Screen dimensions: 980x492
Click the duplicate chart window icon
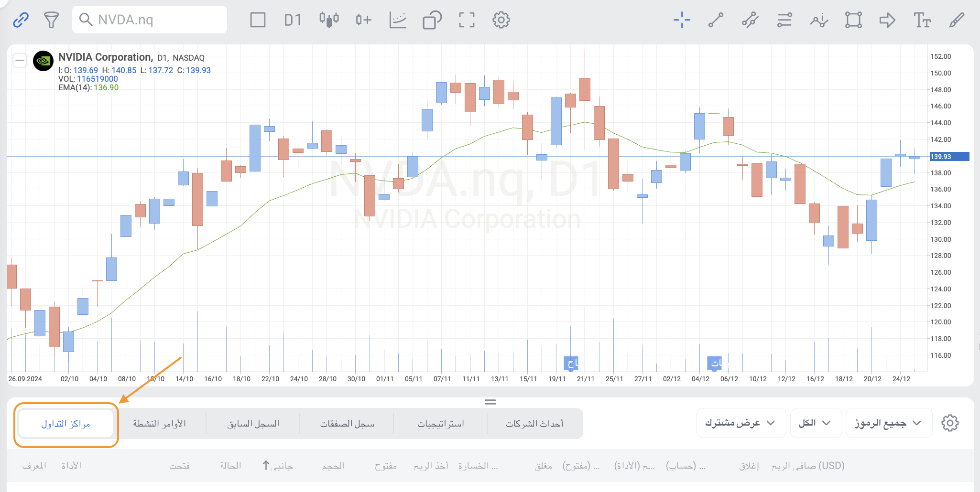tap(432, 20)
